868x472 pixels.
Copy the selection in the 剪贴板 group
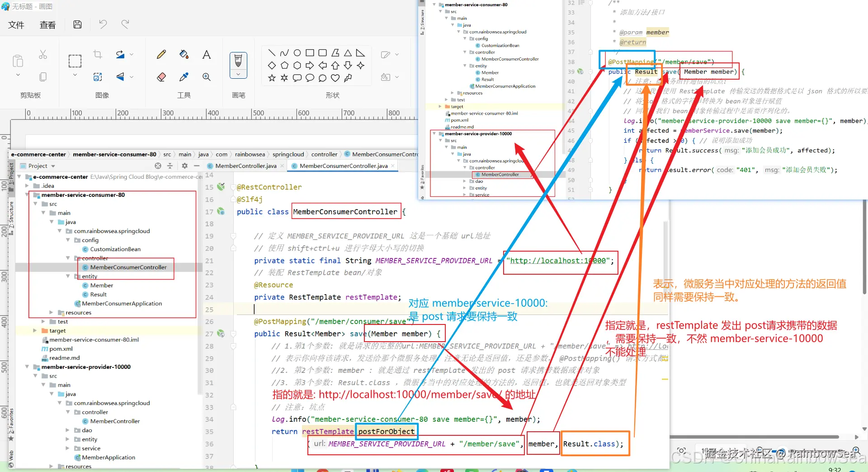pyautogui.click(x=43, y=77)
